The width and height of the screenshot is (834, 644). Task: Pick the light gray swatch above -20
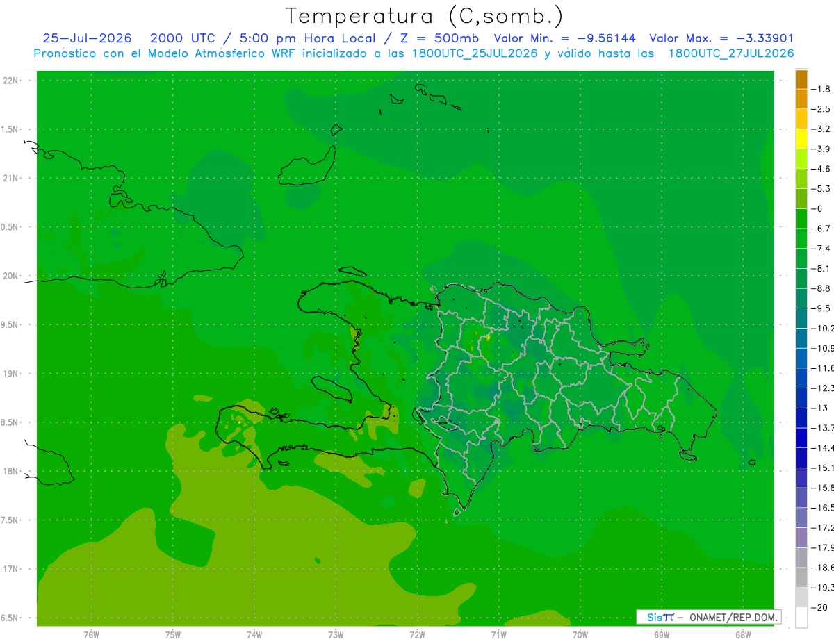pyautogui.click(x=801, y=597)
